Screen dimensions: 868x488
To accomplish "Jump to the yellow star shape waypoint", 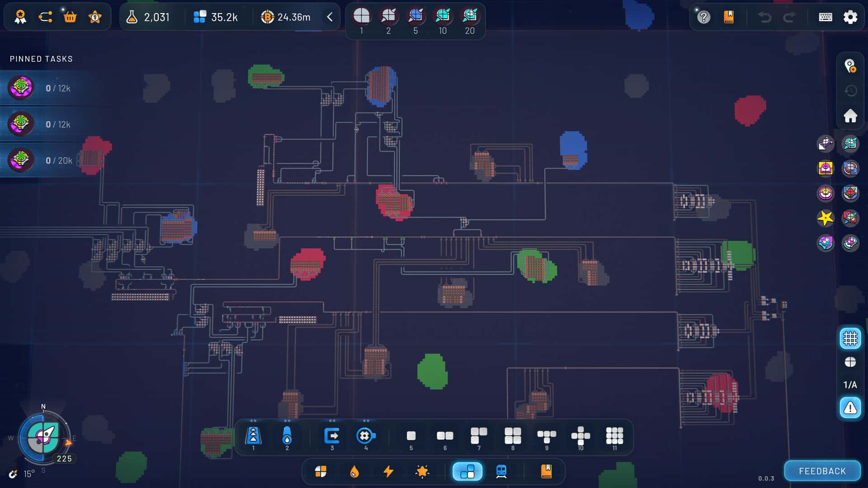I will [x=826, y=218].
